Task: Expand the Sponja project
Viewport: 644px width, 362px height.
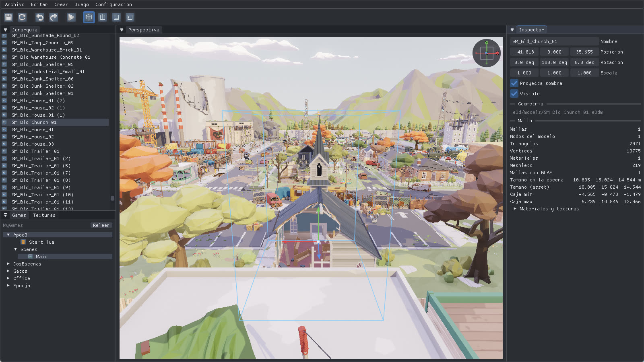Action: (8, 286)
